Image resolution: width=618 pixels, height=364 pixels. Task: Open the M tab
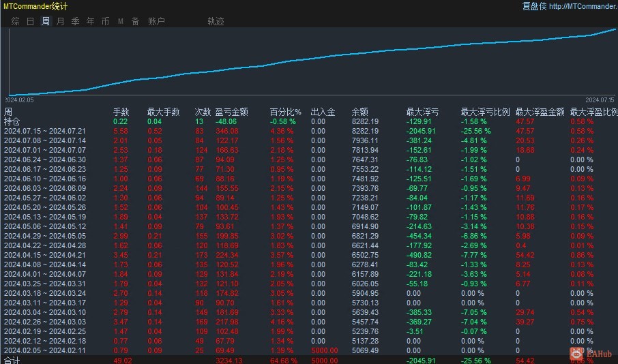tap(121, 21)
